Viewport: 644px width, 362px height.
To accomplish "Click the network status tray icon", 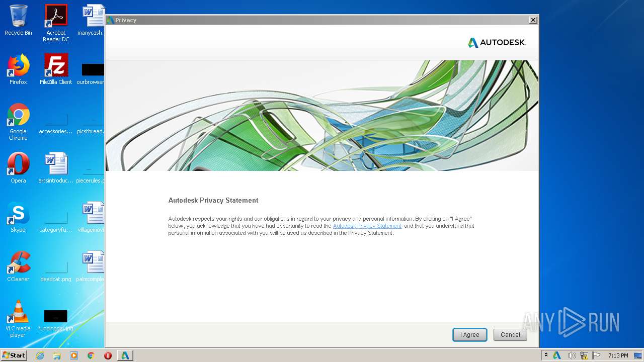I will pyautogui.click(x=584, y=355).
